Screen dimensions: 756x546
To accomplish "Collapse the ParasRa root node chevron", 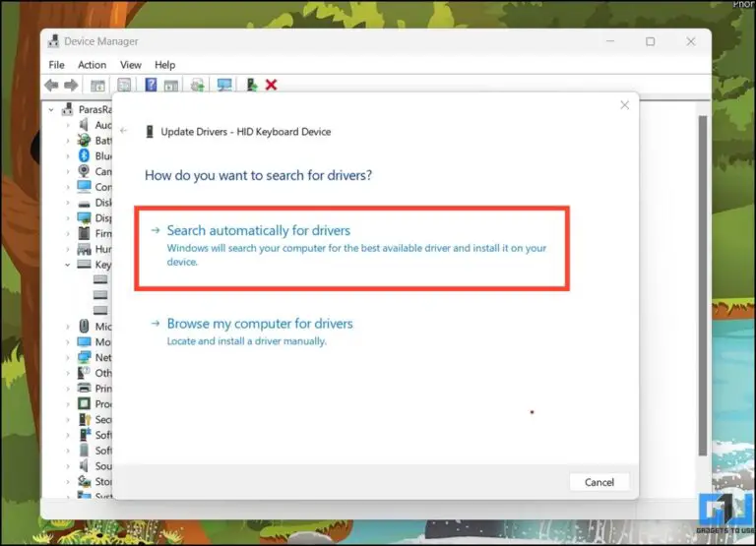I will [51, 110].
